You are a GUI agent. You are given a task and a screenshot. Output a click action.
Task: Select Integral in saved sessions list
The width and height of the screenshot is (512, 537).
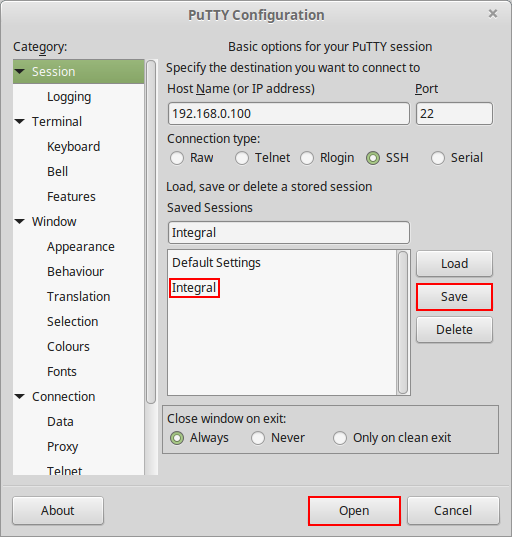pyautogui.click(x=194, y=288)
